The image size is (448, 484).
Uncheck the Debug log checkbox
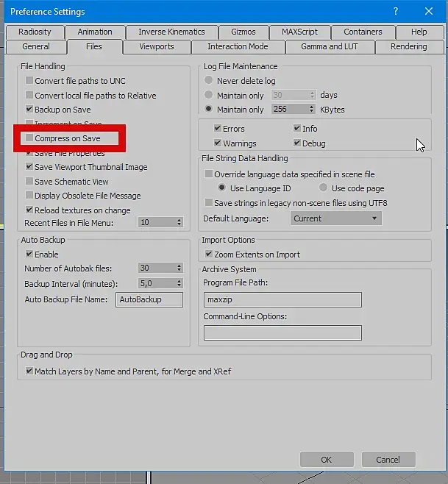point(297,143)
